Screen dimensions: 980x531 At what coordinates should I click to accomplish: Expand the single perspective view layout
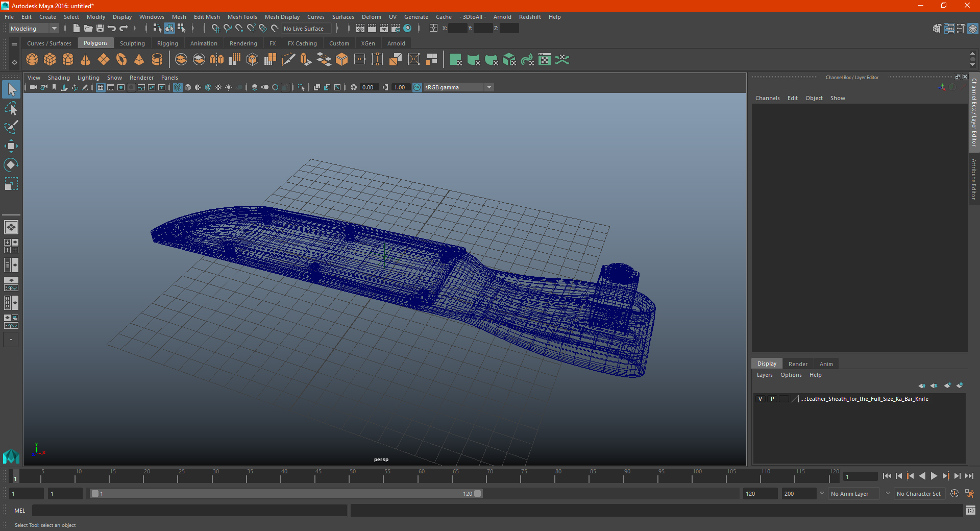point(11,227)
